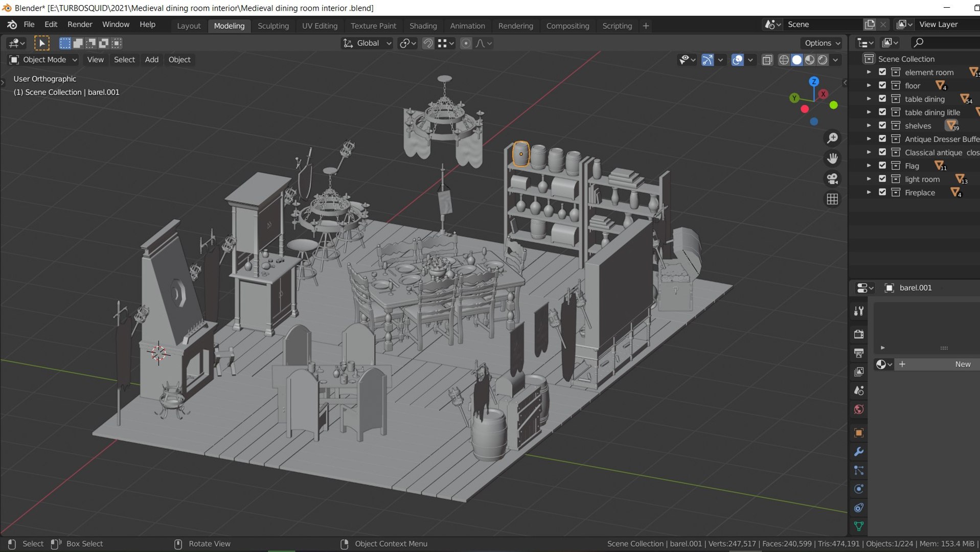
Task: Uncheck the table dining collection checkbox
Action: [x=882, y=99]
